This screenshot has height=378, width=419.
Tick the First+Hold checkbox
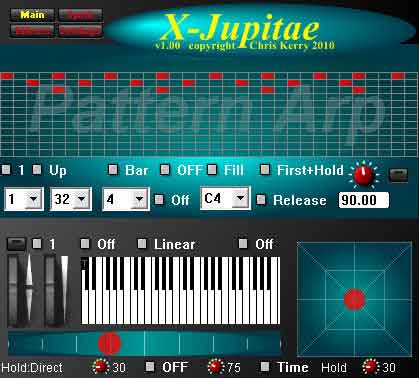click(x=265, y=170)
